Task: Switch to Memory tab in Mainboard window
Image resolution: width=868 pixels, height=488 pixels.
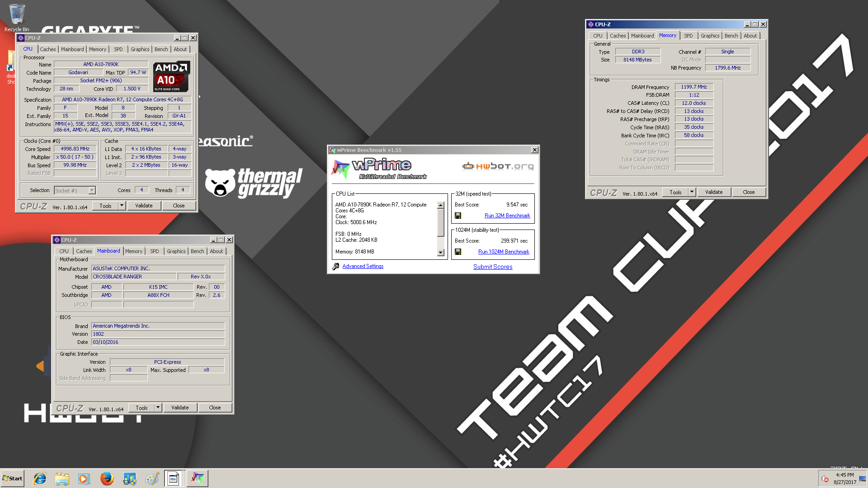Action: click(x=134, y=251)
